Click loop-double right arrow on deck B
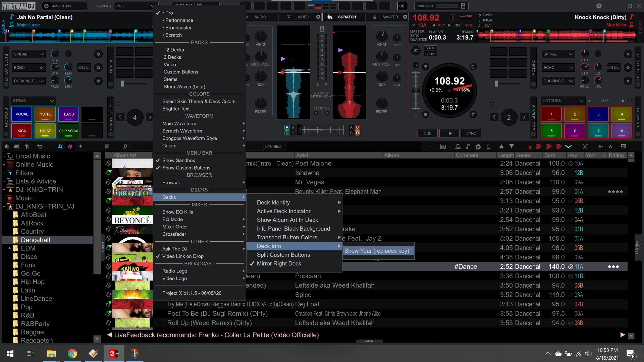 [x=524, y=117]
